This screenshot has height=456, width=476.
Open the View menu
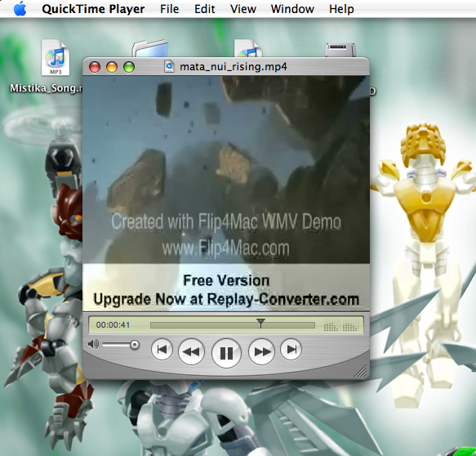[242, 9]
